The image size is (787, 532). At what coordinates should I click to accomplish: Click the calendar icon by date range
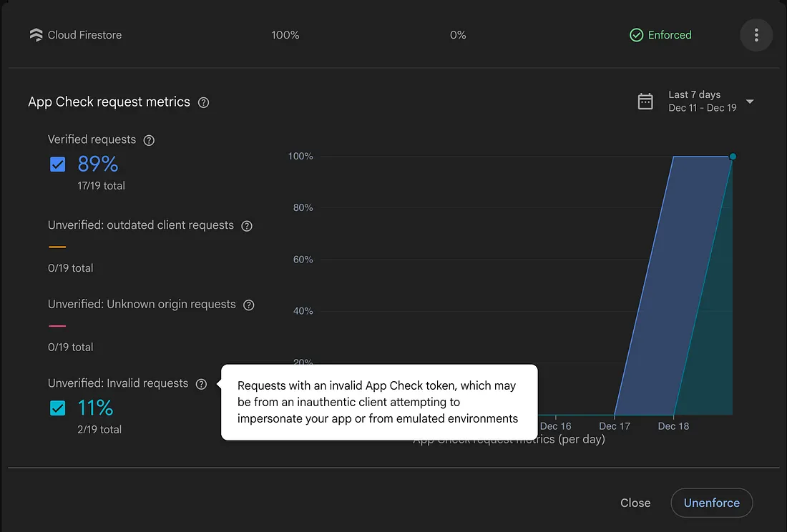coord(645,102)
